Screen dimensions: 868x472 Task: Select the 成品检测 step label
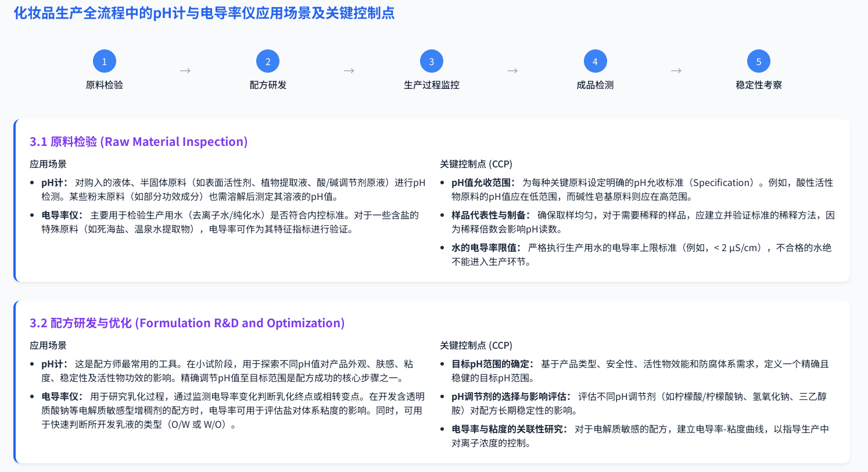(x=595, y=85)
